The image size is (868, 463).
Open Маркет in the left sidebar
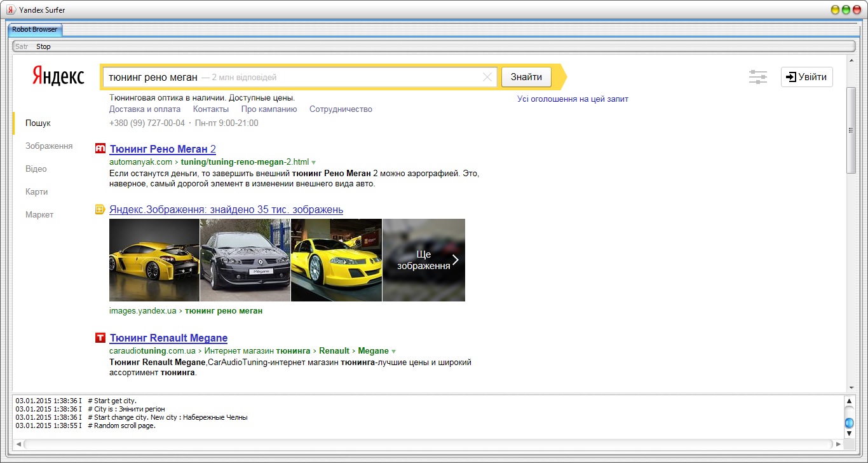(x=39, y=215)
